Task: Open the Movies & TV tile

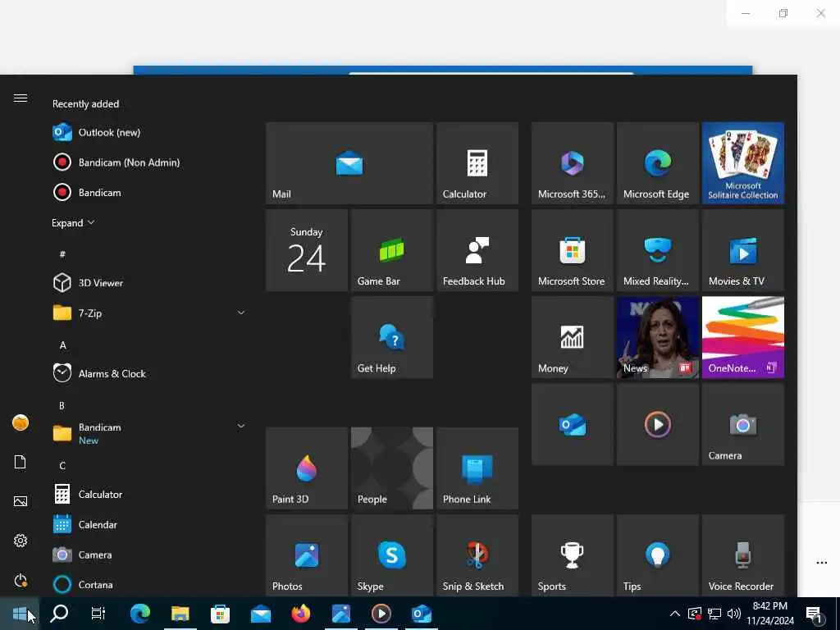Action: coord(743,250)
